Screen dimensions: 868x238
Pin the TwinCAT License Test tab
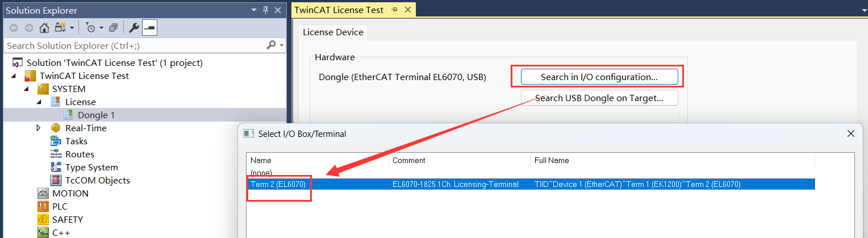(x=394, y=10)
